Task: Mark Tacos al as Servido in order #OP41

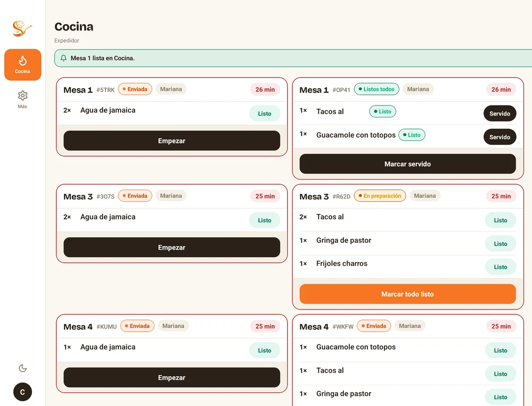Action: (x=500, y=113)
